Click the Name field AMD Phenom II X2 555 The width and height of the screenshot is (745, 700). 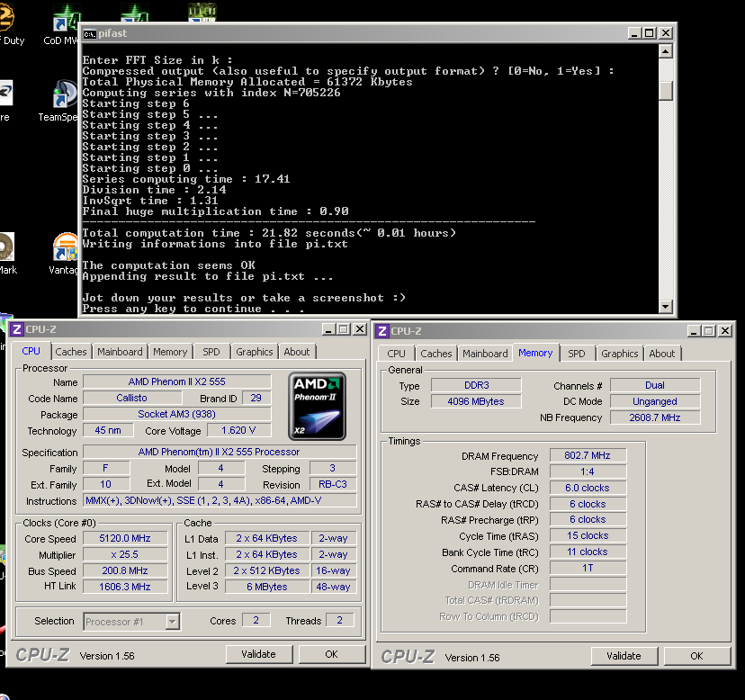(177, 381)
